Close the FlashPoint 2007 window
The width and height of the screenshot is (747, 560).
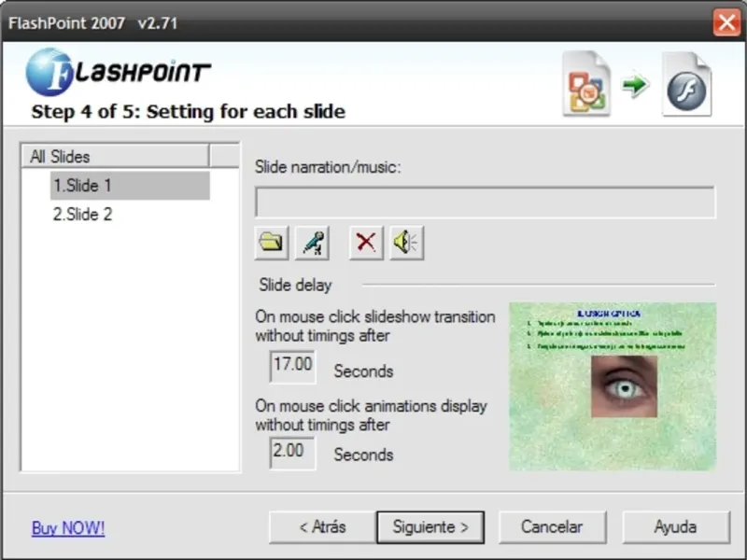[x=726, y=22]
